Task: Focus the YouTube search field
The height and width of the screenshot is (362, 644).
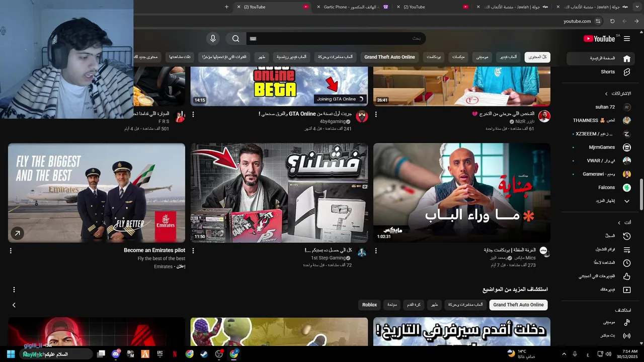Action: 336,39
